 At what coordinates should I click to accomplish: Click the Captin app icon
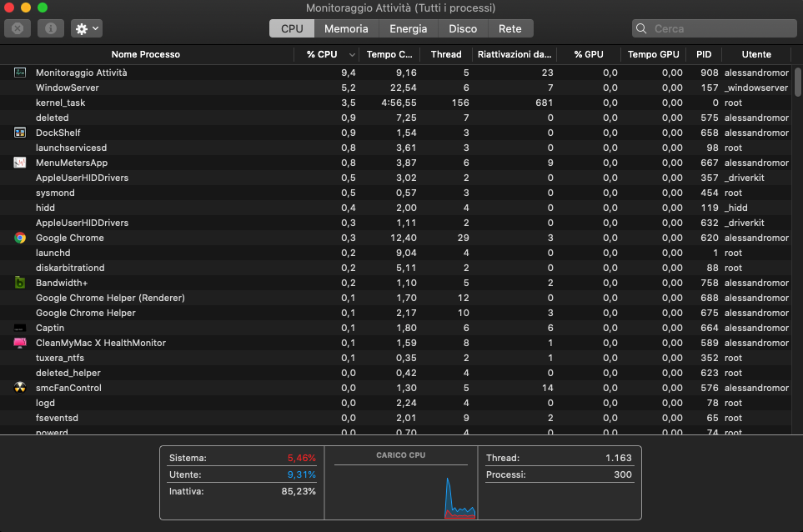point(20,328)
